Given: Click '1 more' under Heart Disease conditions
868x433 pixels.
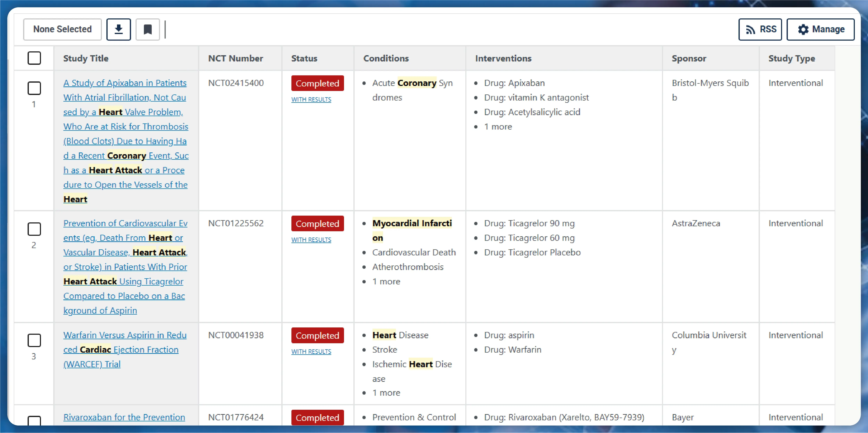Looking at the screenshot, I should click(x=386, y=393).
